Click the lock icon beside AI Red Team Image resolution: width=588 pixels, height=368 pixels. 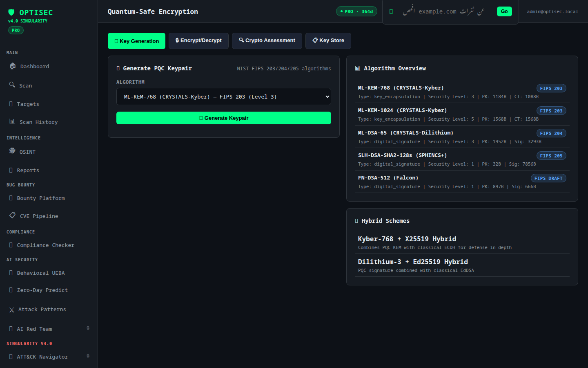click(x=88, y=328)
